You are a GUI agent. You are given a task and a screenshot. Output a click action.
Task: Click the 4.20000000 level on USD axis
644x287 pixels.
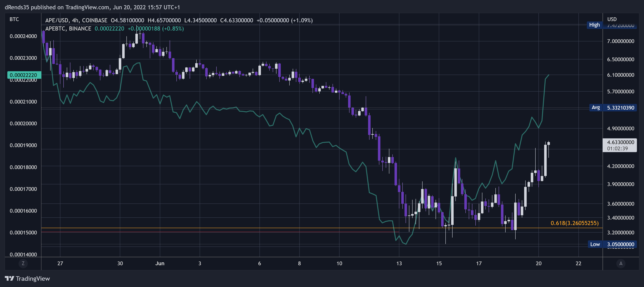620,166
